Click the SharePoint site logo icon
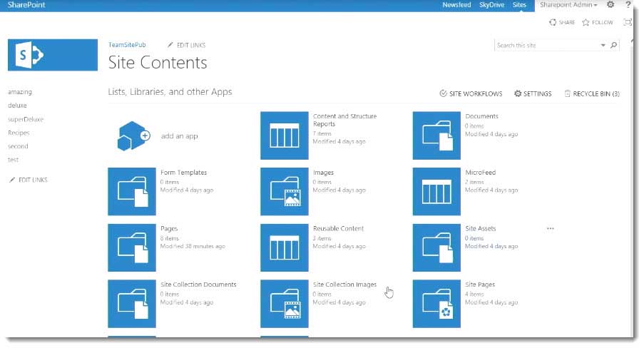644x348 pixels. 53,56
